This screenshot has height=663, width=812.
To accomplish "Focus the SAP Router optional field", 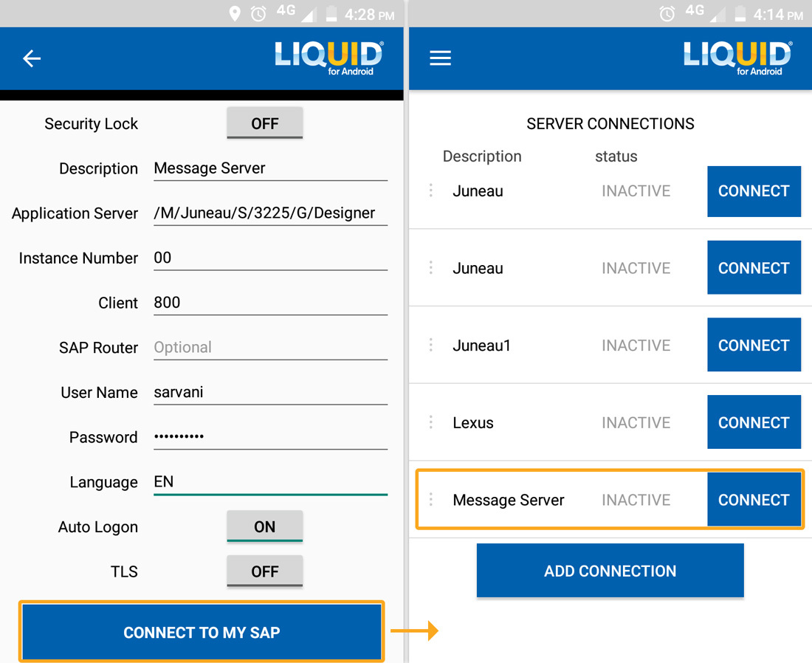I will click(270, 347).
